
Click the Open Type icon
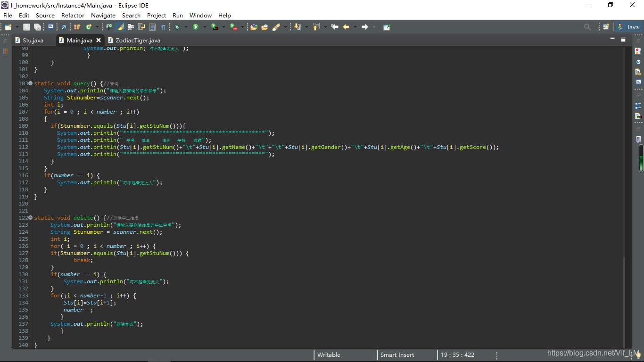pyautogui.click(x=109, y=27)
